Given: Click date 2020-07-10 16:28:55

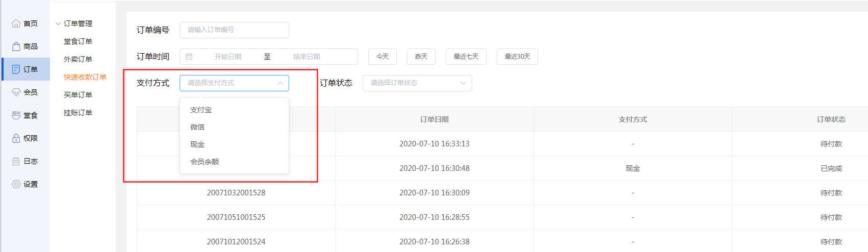Looking at the screenshot, I should click(435, 217).
